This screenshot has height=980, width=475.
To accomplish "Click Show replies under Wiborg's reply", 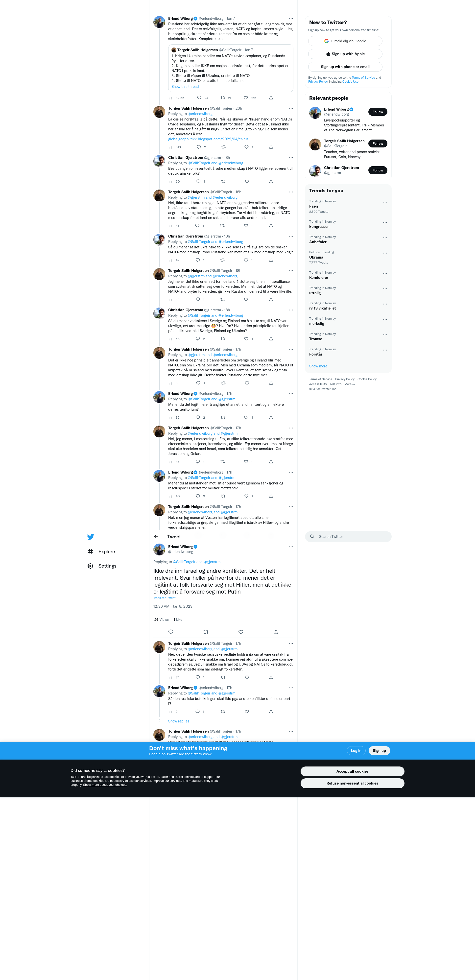I will coord(179,721).
